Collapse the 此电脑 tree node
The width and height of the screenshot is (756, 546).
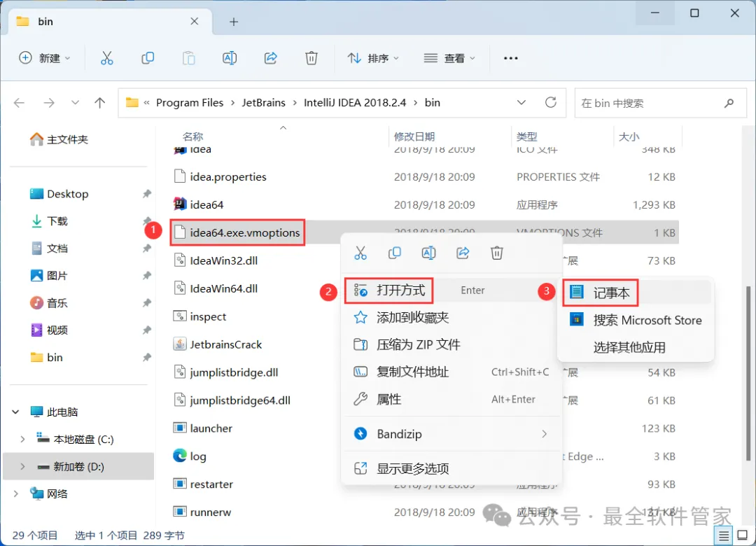pyautogui.click(x=16, y=412)
